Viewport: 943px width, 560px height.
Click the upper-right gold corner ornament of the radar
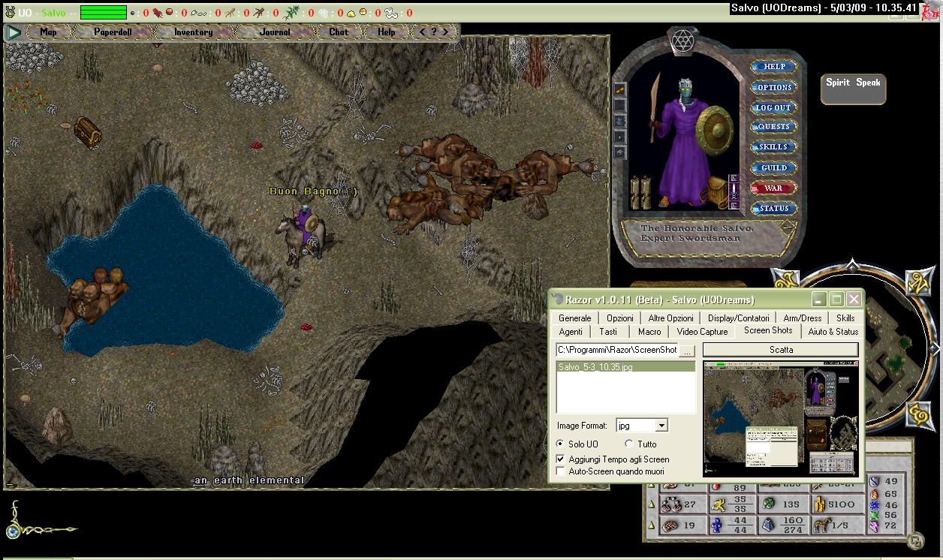(918, 282)
